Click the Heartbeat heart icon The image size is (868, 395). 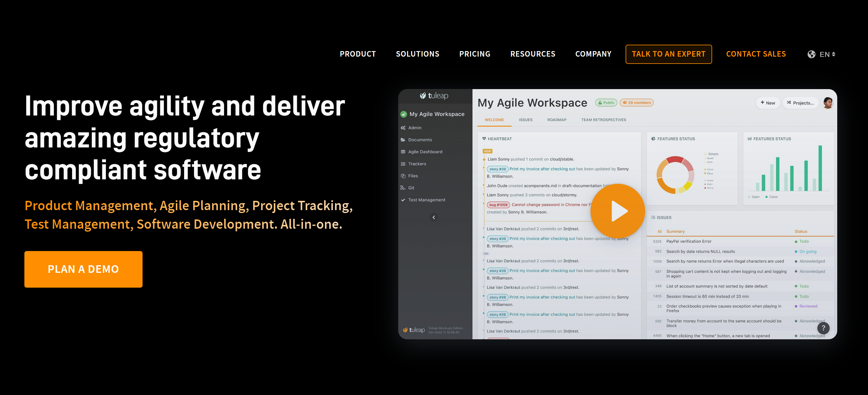coord(484,139)
